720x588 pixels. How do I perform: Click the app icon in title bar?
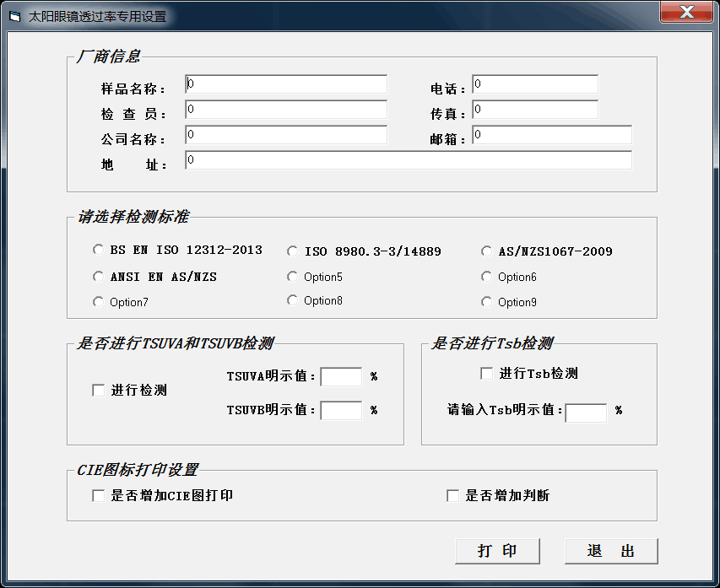tap(14, 16)
